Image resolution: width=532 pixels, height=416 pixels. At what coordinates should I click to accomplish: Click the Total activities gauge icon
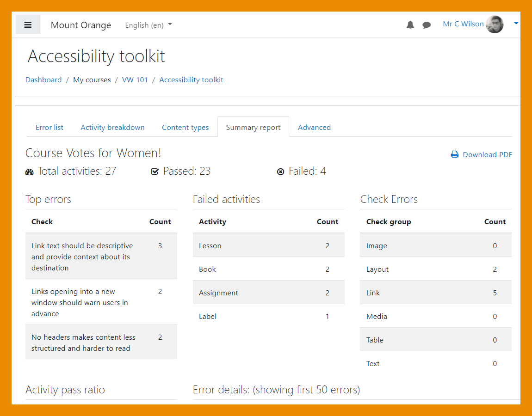click(30, 172)
